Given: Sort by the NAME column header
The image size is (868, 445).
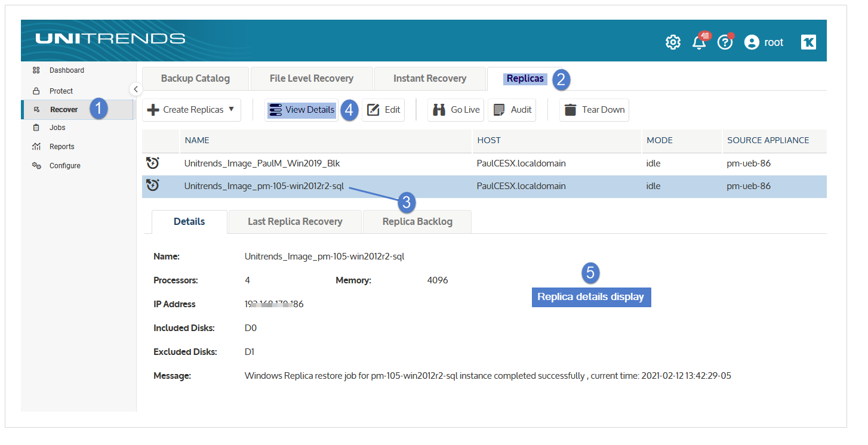Looking at the screenshot, I should pyautogui.click(x=326, y=141).
